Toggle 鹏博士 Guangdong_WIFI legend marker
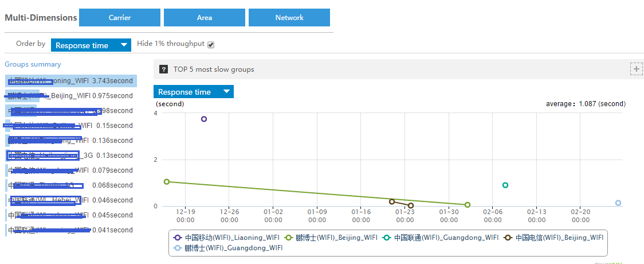 [x=178, y=248]
